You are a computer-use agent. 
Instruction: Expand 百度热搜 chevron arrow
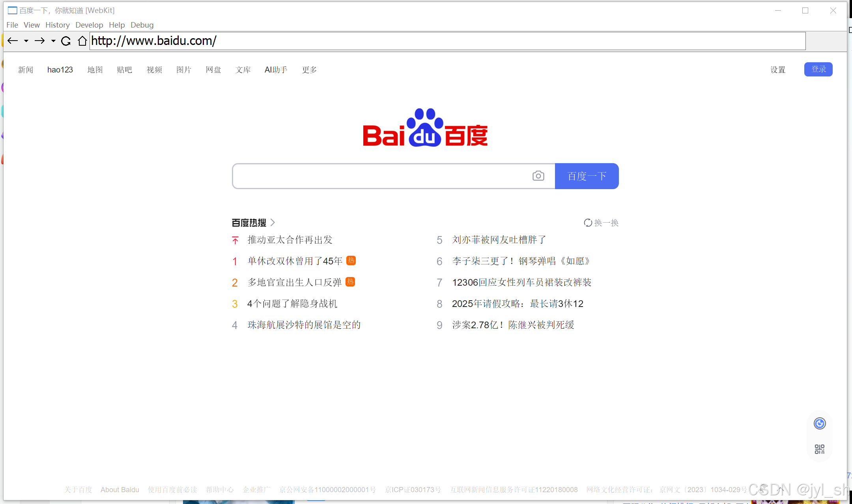tap(273, 223)
